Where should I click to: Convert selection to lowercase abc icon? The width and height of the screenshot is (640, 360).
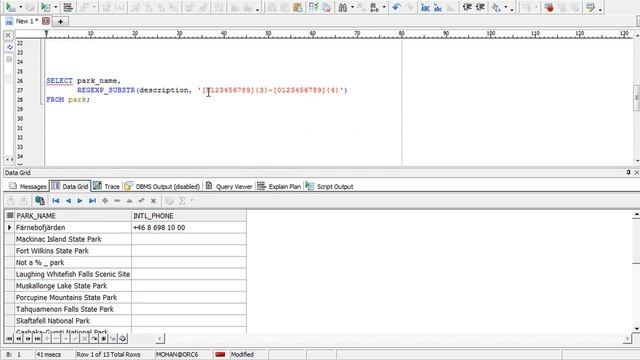(438, 7)
